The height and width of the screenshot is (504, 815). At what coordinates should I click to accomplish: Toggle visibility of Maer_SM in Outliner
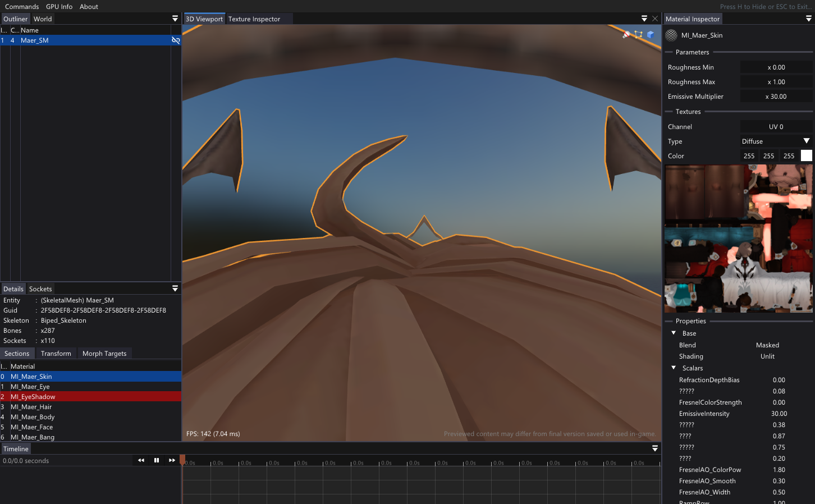[176, 40]
